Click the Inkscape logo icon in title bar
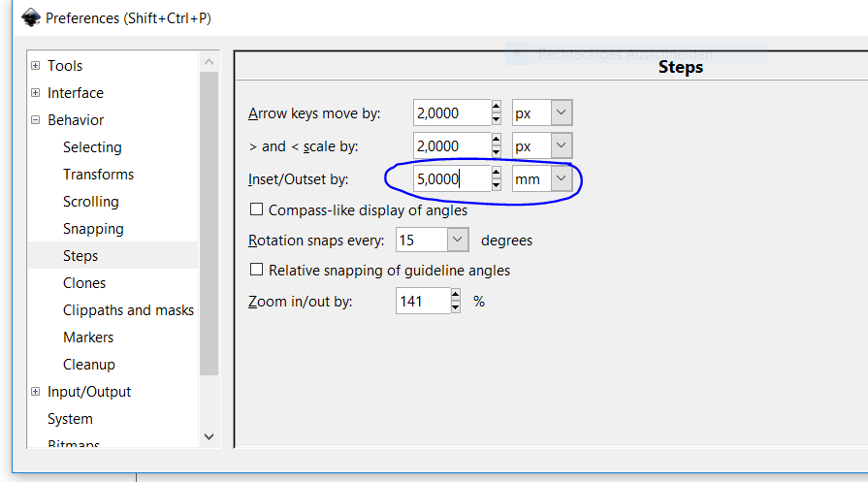 point(31,17)
